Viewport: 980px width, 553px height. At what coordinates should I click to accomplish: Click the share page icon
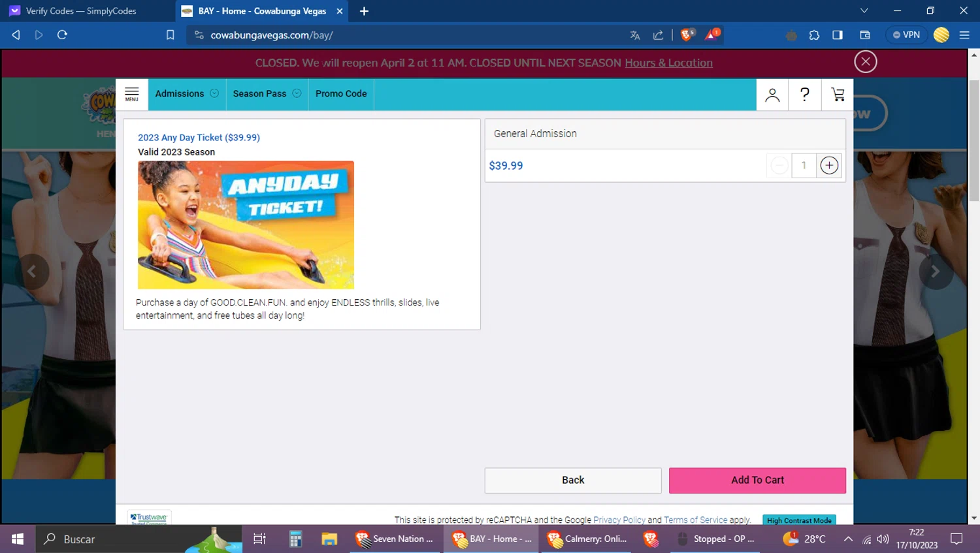pos(658,35)
